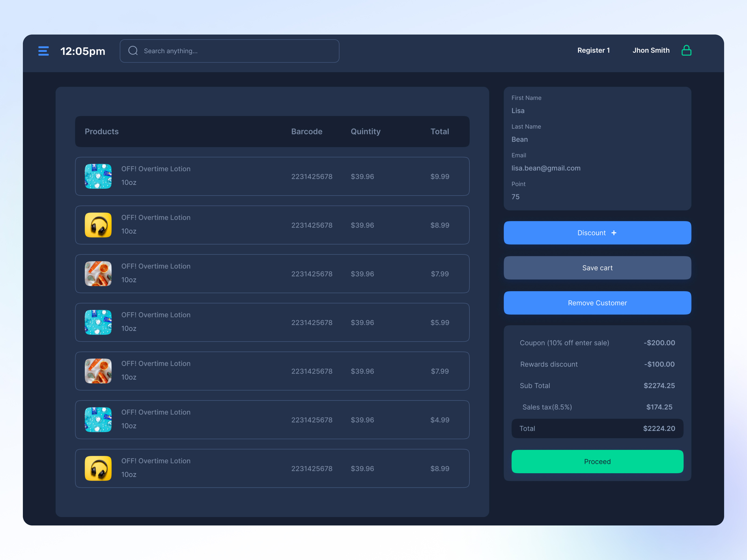Select Register 1 in the header

(593, 50)
